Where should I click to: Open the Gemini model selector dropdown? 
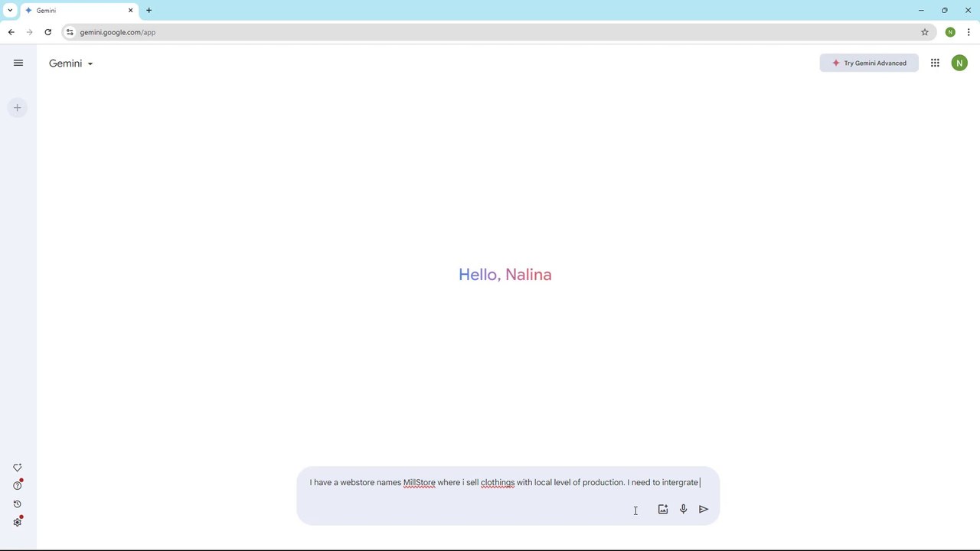tap(70, 64)
